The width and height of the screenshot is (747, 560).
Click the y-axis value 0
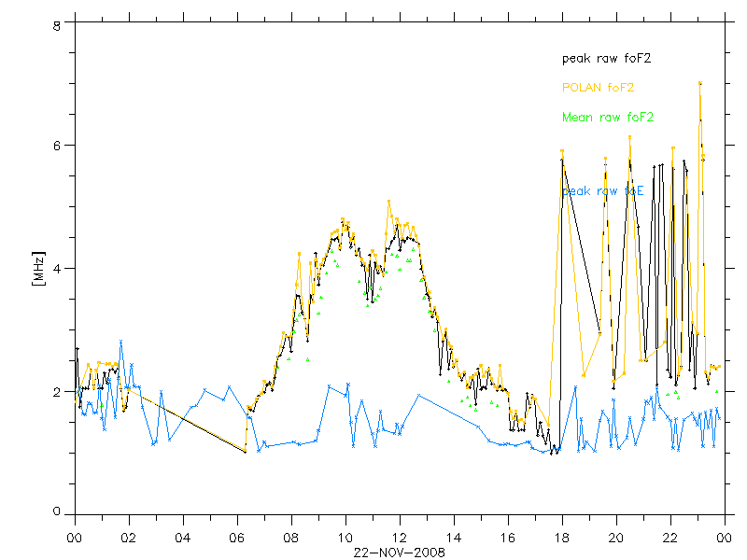pos(57,511)
